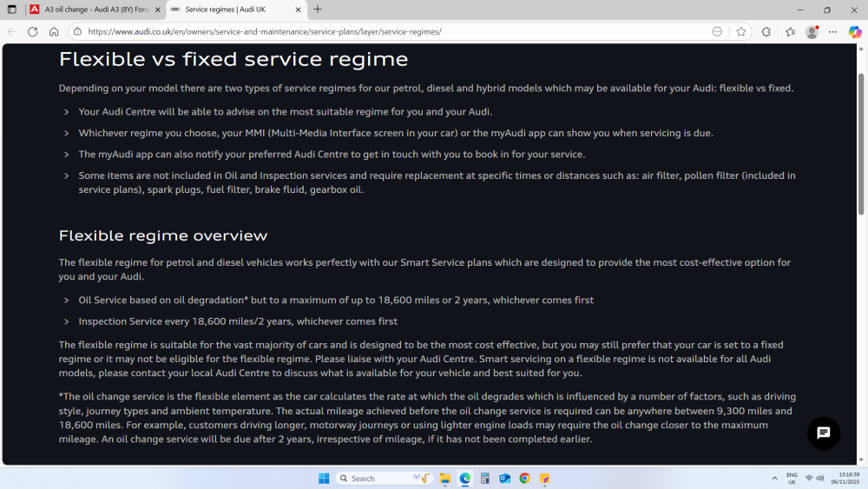Click the Microsoft Edge taskbar icon
Image resolution: width=868 pixels, height=489 pixels.
click(x=465, y=479)
